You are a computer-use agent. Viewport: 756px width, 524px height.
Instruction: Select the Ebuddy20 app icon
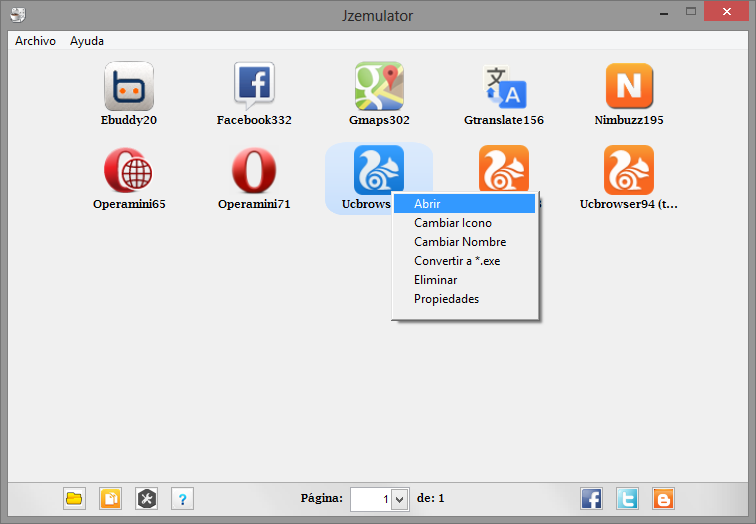click(129, 86)
